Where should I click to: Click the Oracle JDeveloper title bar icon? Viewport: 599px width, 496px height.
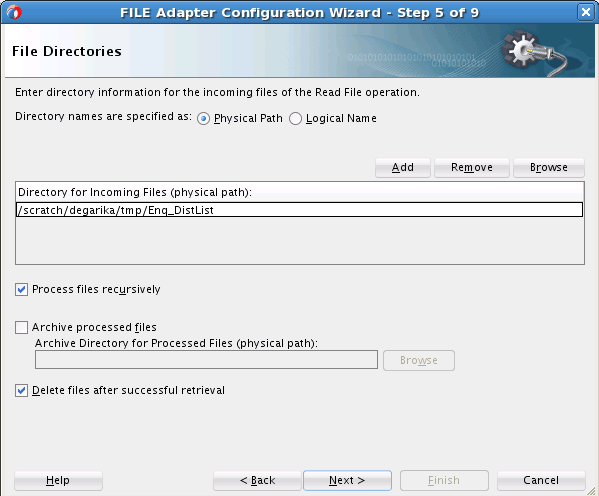pyautogui.click(x=14, y=12)
